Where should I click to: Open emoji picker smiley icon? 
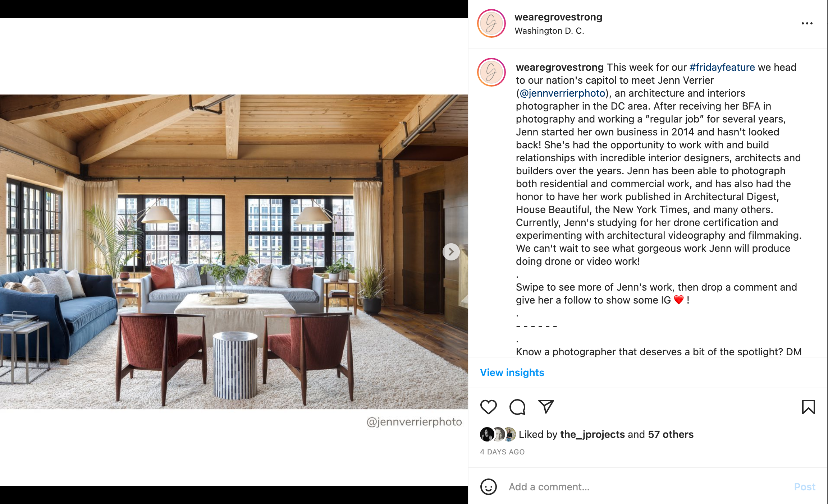(x=488, y=487)
